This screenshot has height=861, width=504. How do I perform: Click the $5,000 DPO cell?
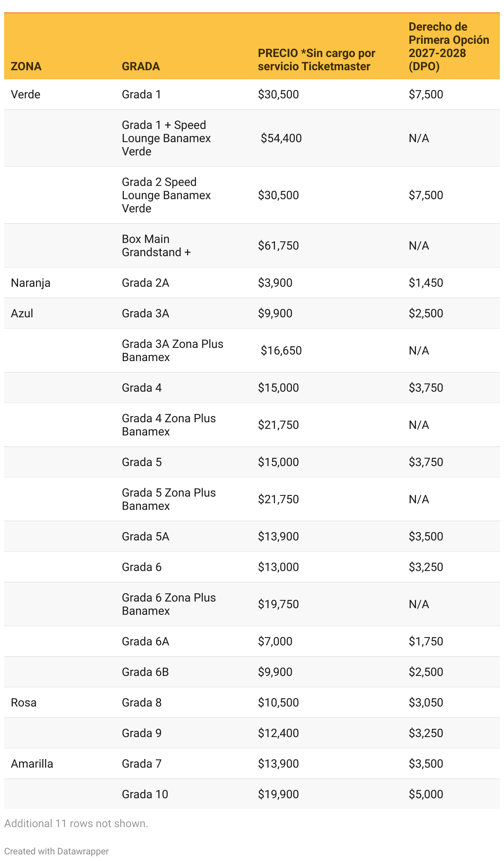tap(426, 794)
